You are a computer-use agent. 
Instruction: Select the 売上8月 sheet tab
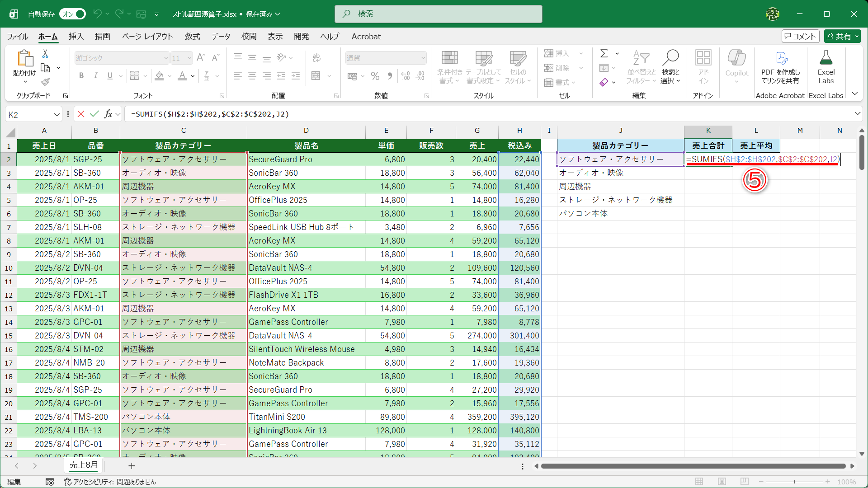83,465
